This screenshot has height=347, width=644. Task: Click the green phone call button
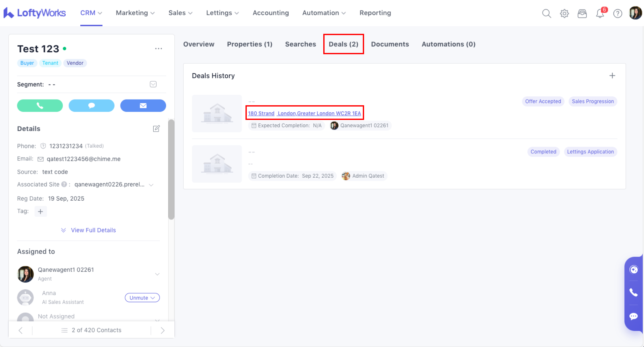(x=40, y=106)
